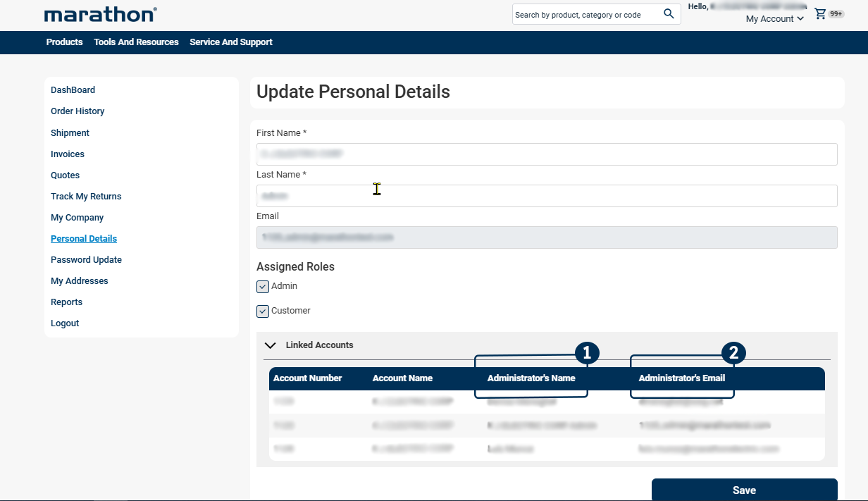Screen dimensions: 868x501
Task: Uncheck the Admin role checkbox
Action: coord(263,287)
